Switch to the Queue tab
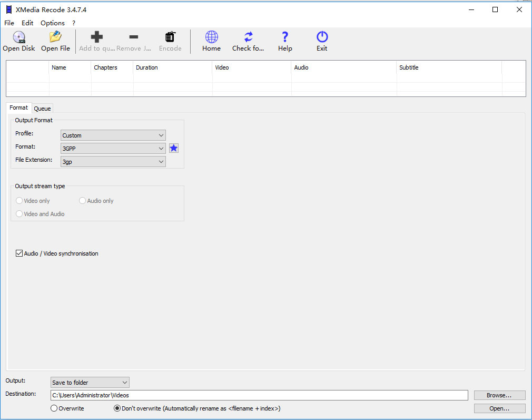Image resolution: width=532 pixels, height=420 pixels. [42, 109]
